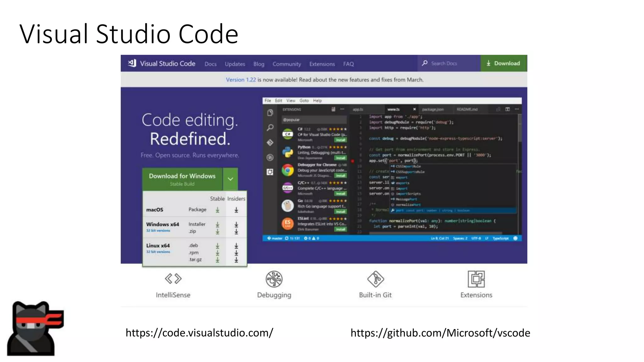
Task: Open the Community navigation link
Action: [286, 64]
